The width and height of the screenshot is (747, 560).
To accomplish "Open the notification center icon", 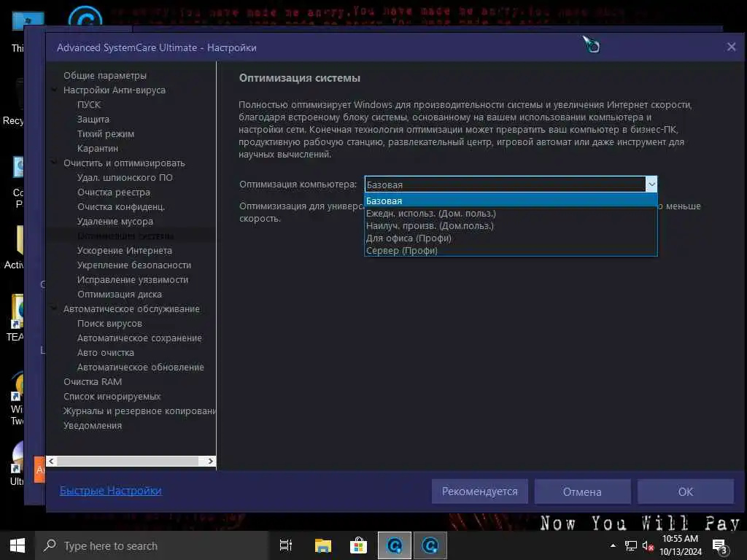I will pyautogui.click(x=720, y=545).
